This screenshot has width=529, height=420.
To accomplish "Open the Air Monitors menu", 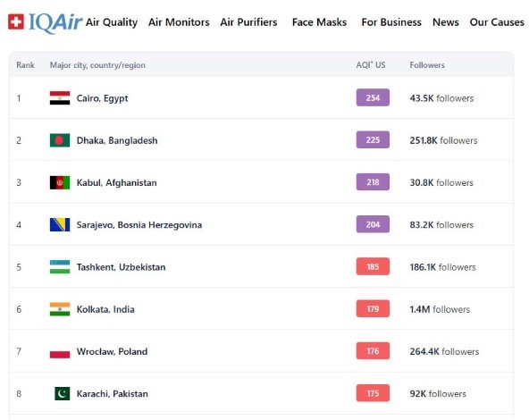I will (179, 22).
